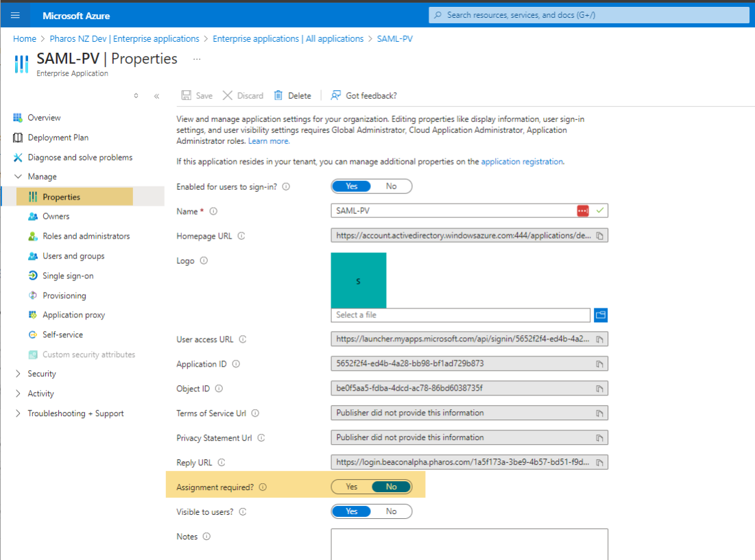Set Assignment required to No
The image size is (755, 560).
(x=391, y=487)
